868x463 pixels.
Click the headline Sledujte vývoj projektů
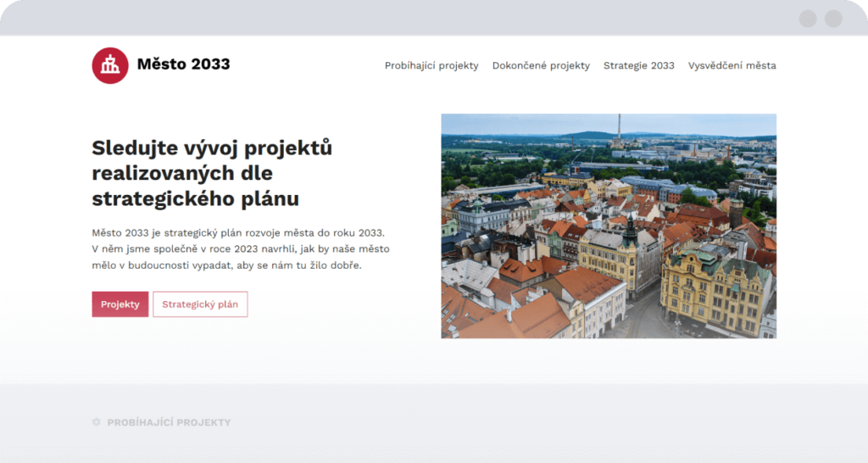(212, 173)
